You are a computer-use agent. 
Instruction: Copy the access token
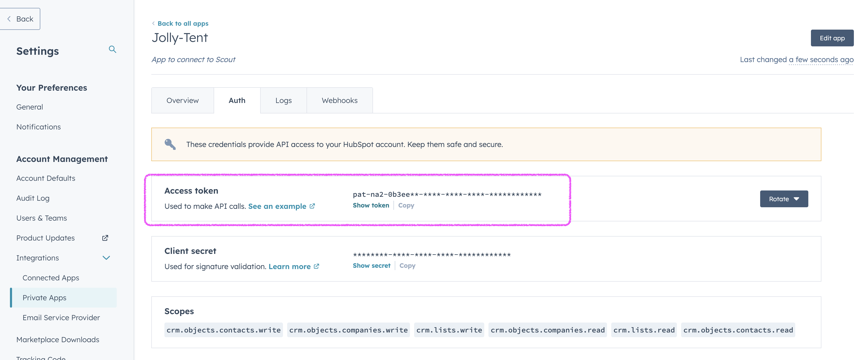click(406, 205)
